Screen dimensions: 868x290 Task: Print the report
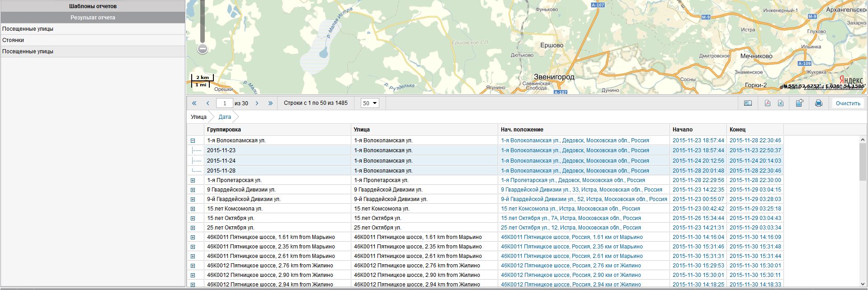(x=818, y=103)
